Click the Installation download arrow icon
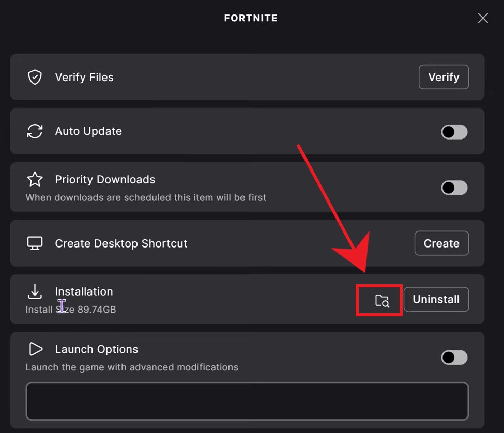Image resolution: width=504 pixels, height=433 pixels. coord(35,291)
